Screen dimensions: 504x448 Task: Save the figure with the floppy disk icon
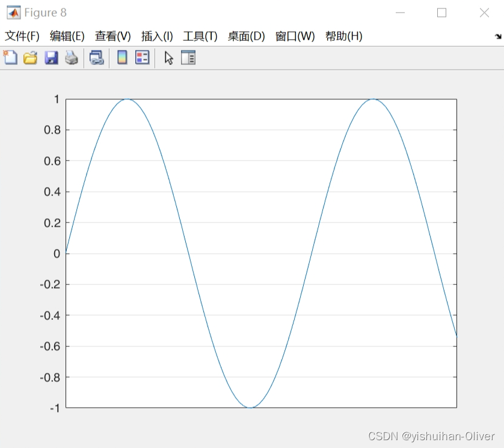tap(51, 58)
